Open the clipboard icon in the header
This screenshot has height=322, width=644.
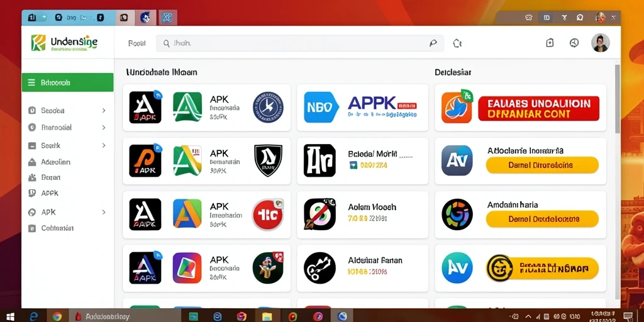(550, 43)
